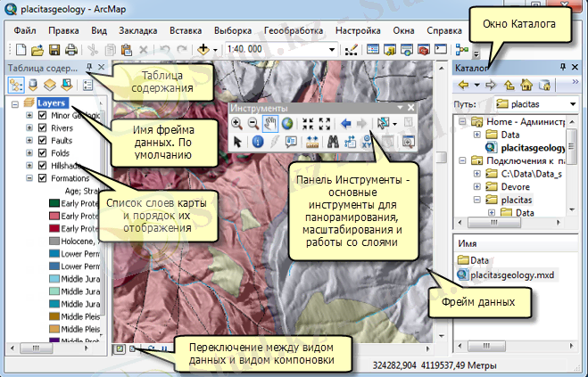List layers by visibility
The image size is (588, 377).
pyautogui.click(x=50, y=85)
